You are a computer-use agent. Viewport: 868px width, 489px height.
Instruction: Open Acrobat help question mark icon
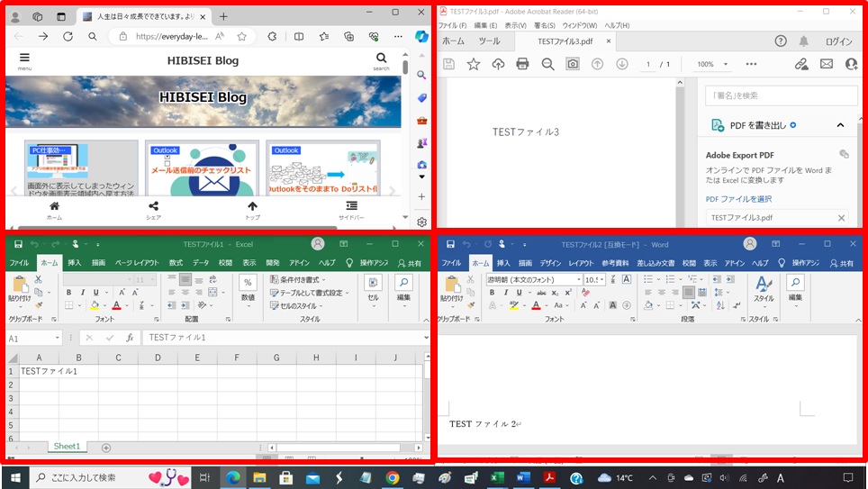(x=781, y=41)
